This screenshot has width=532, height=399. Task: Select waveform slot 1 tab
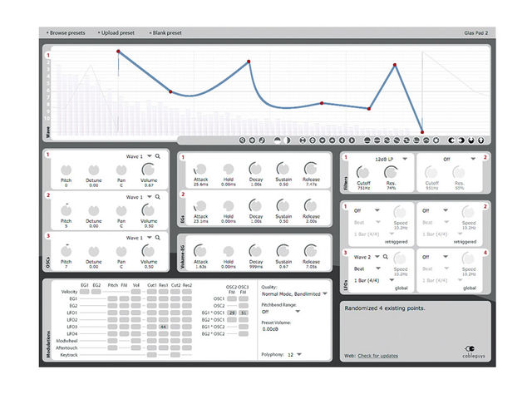pyautogui.click(x=48, y=56)
